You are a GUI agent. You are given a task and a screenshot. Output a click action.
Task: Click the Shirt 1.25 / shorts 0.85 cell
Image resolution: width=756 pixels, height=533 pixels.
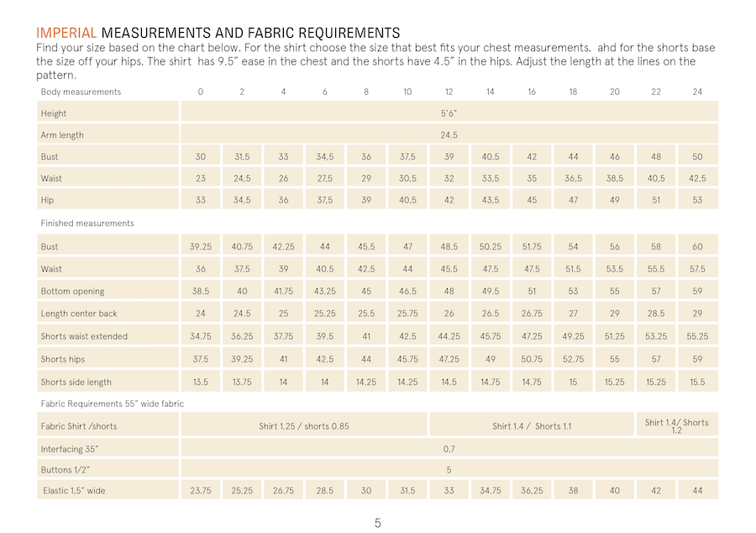(x=304, y=426)
